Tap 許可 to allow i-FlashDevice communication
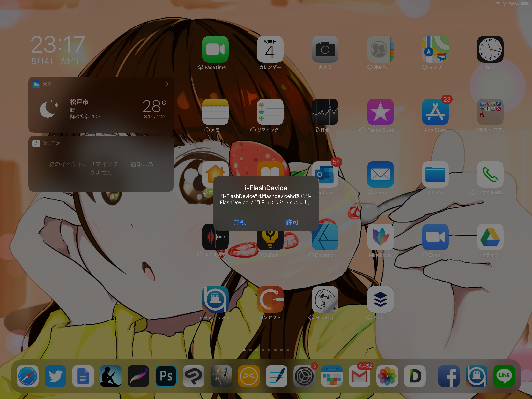532x399 pixels. (292, 222)
